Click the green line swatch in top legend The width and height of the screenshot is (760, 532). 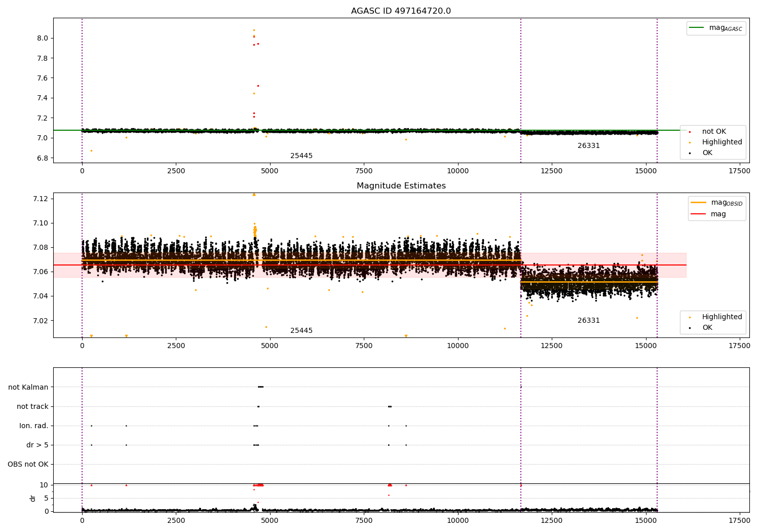pos(697,28)
